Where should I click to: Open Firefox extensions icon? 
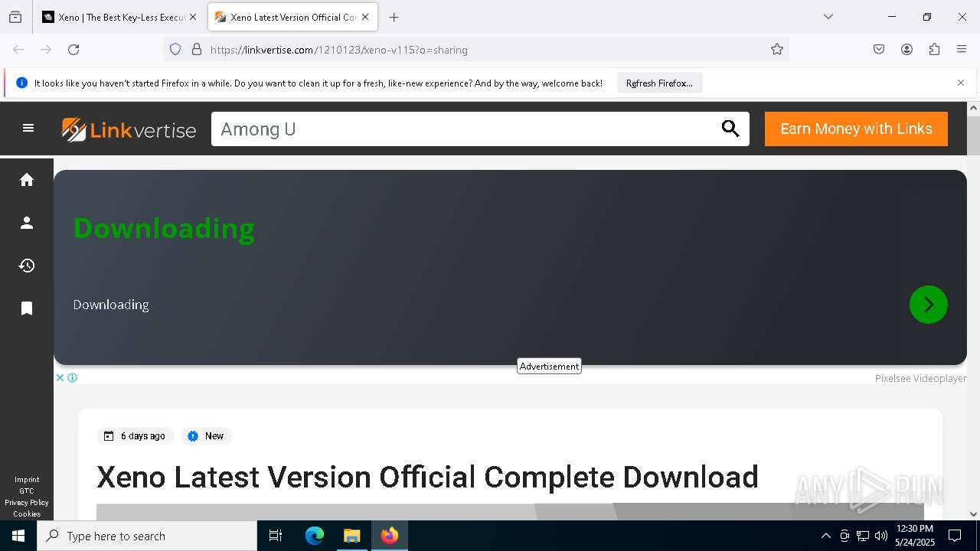coord(934,50)
